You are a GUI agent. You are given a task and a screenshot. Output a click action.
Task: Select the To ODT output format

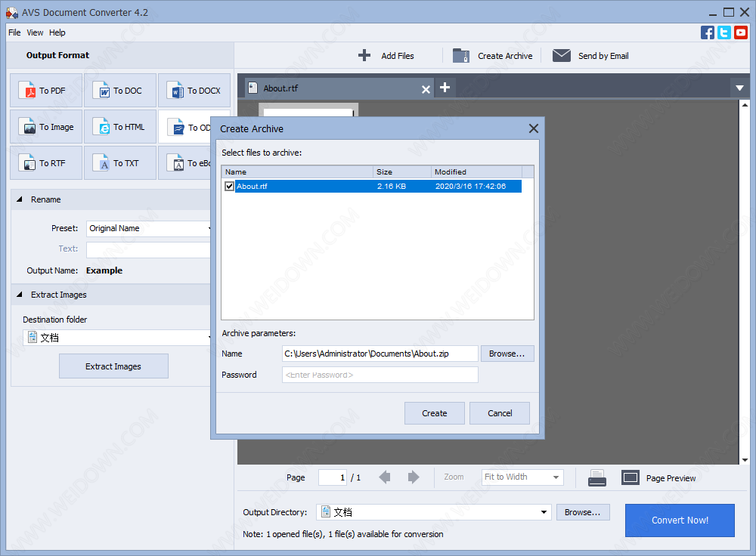[x=185, y=127]
